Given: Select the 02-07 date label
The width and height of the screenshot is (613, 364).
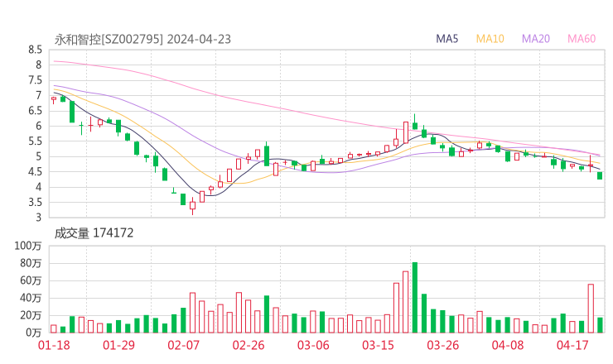Looking at the screenshot, I should coord(183,345).
